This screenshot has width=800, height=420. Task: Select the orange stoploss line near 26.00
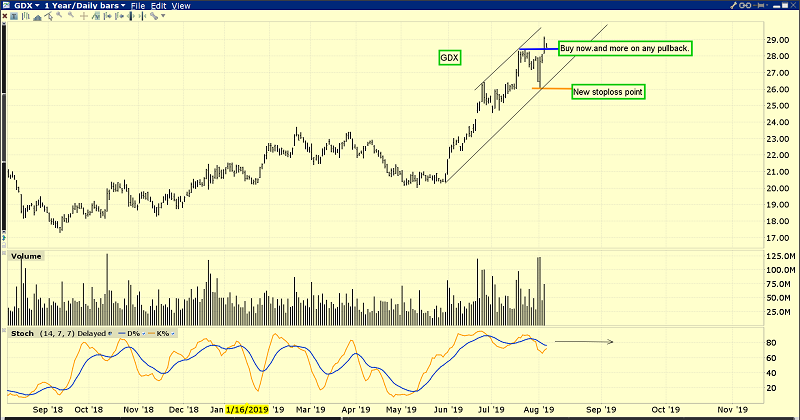552,89
